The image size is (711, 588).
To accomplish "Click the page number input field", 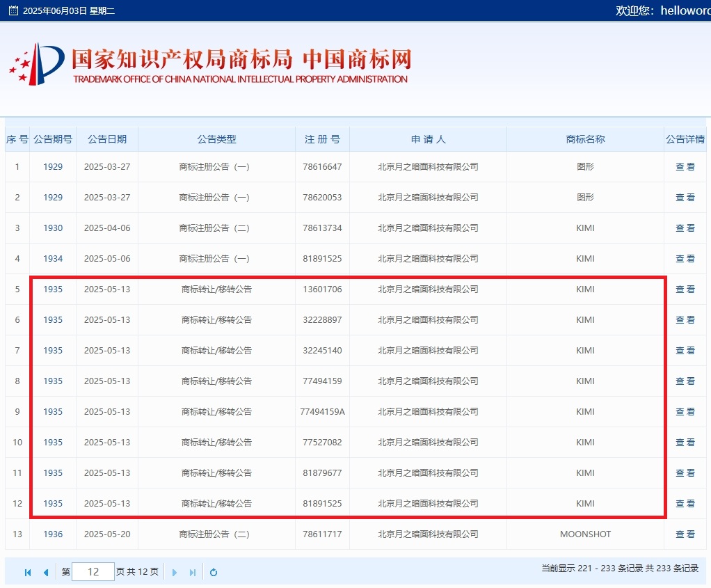I will (x=93, y=572).
